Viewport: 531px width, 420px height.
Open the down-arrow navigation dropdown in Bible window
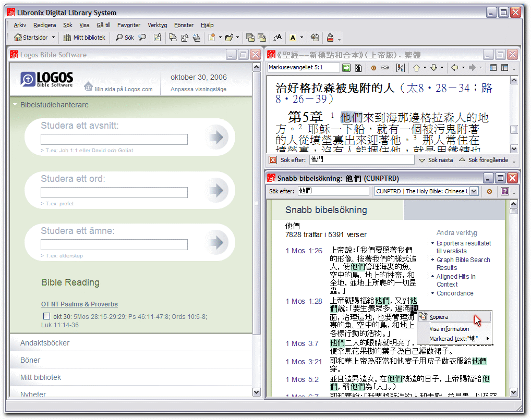coord(442,68)
